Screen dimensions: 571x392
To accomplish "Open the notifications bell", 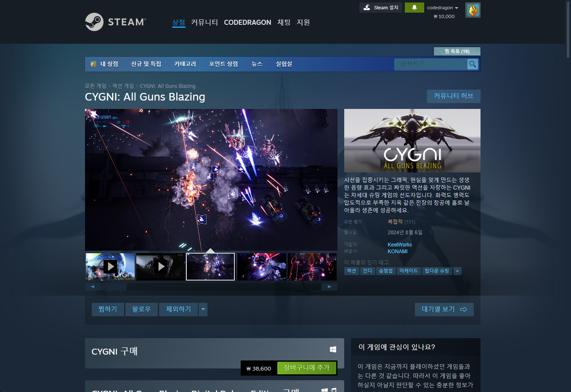I will (x=414, y=8).
